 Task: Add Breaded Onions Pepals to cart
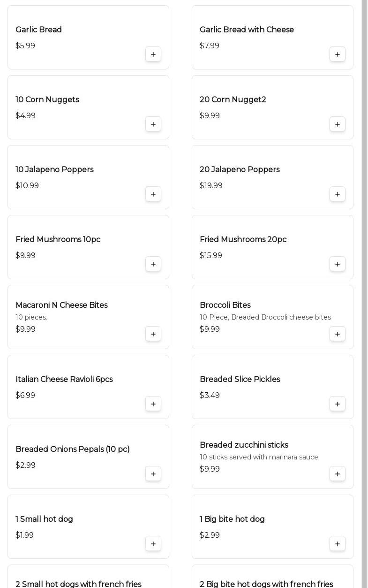tap(153, 474)
